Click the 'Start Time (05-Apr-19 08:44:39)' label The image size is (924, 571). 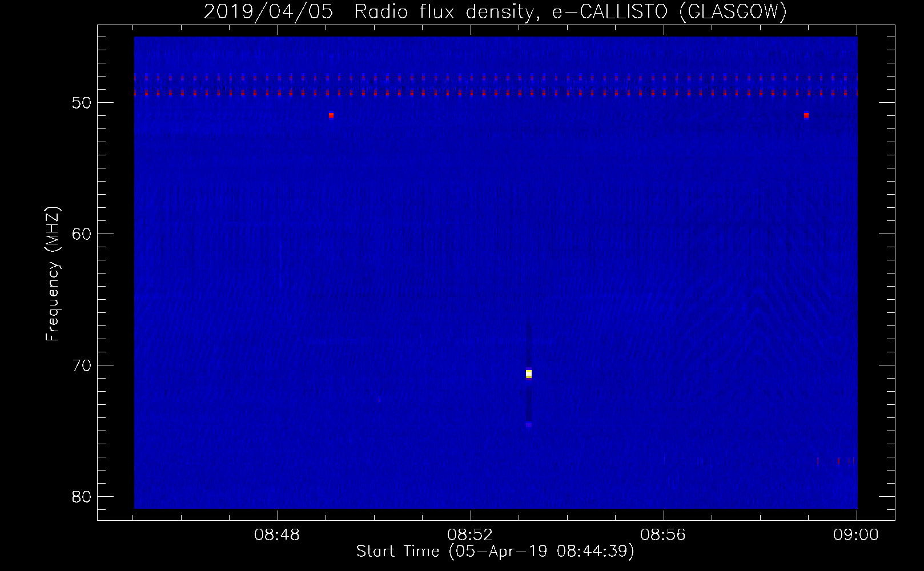click(495, 552)
